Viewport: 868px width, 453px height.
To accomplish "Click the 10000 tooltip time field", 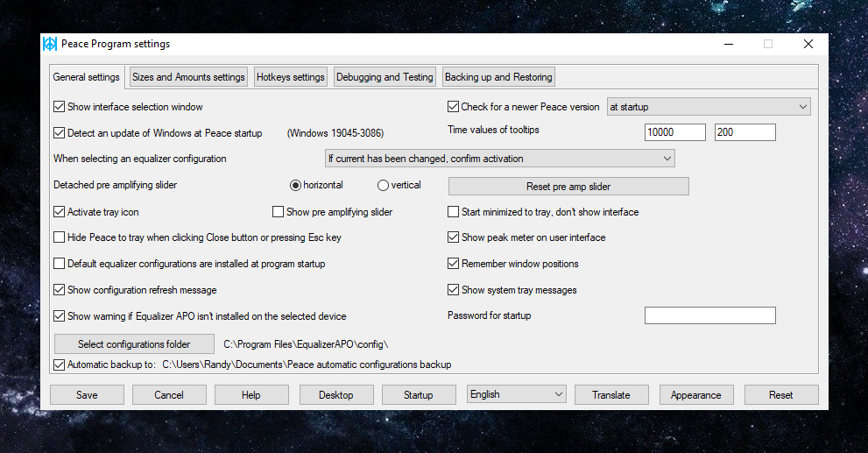I will click(675, 132).
